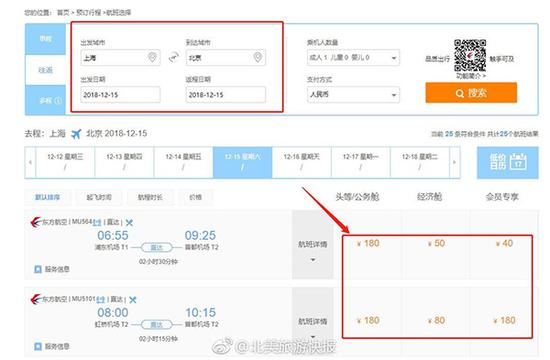Viewport: 550px width, 360px height.
Task: Select date tab 12-12 星期三
Action: click(x=65, y=162)
